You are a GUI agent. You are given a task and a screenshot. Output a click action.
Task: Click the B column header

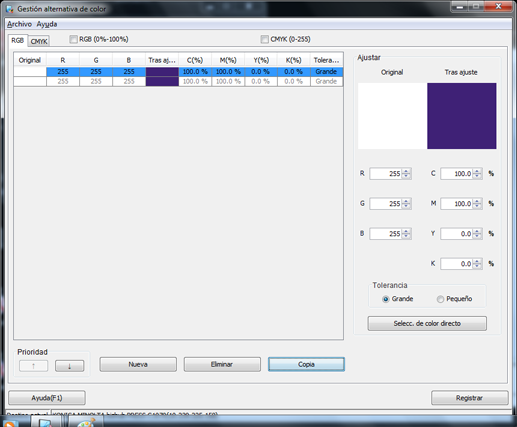coord(129,60)
